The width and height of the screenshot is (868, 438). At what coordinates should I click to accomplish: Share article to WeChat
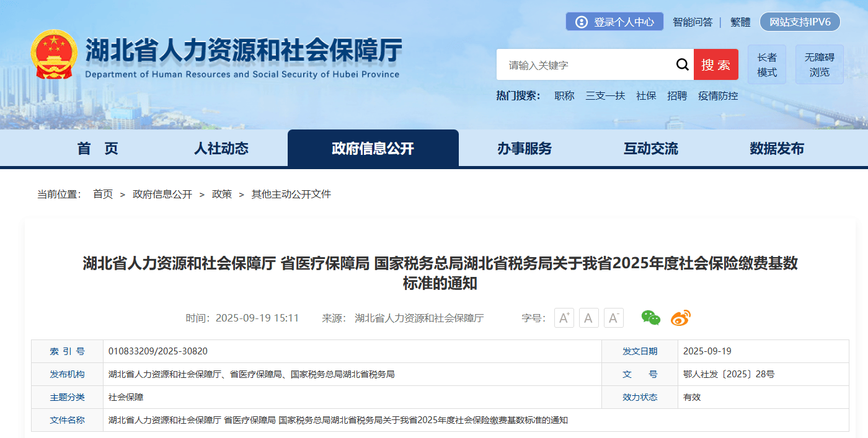(650, 318)
